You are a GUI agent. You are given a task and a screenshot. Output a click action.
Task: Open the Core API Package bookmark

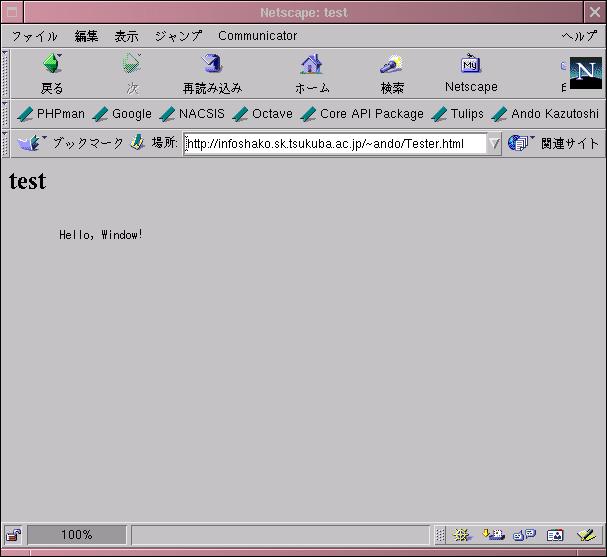(362, 114)
